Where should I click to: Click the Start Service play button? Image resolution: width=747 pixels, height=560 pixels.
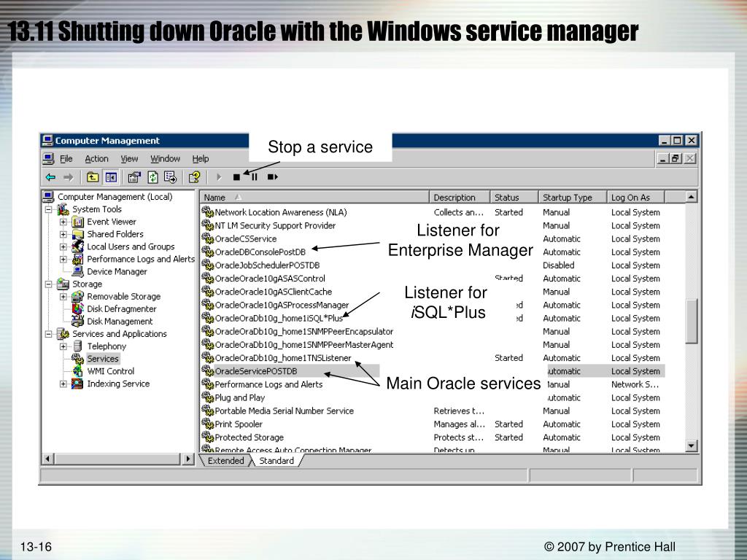click(219, 177)
